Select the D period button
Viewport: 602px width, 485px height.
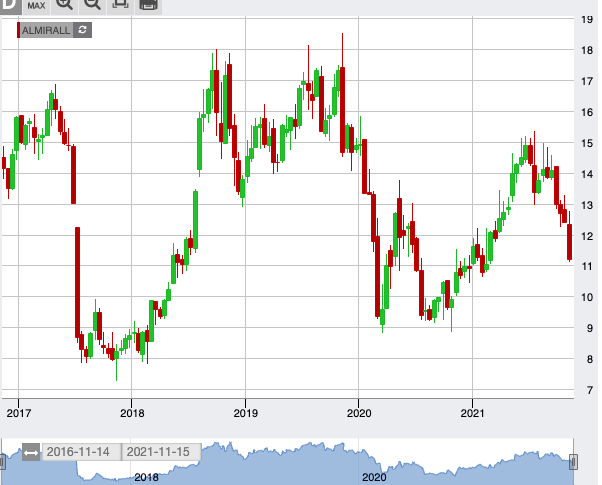click(x=10, y=5)
